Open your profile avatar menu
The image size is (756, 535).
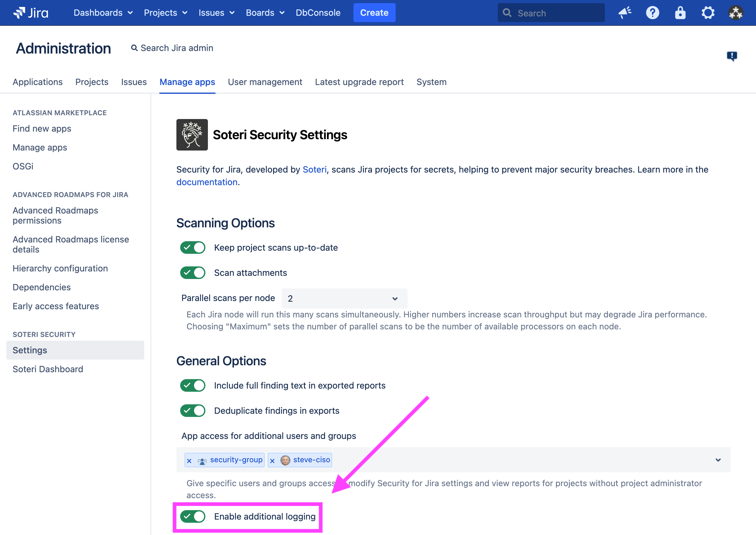[x=735, y=13]
